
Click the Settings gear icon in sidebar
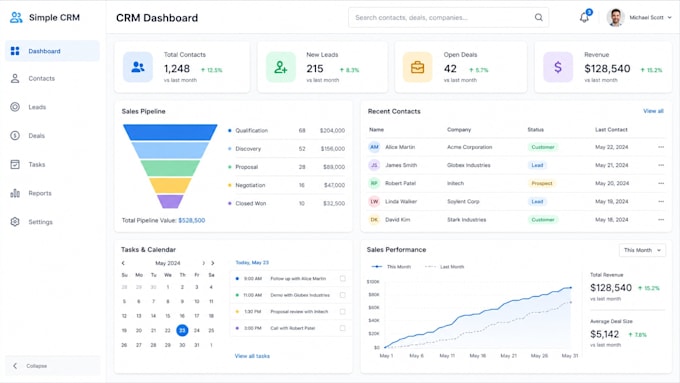15,222
